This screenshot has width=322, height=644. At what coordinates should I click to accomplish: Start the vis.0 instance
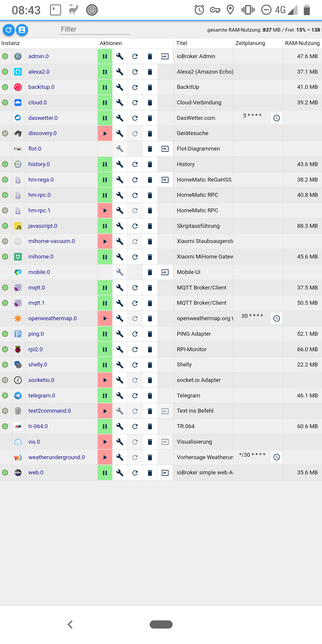[105, 442]
